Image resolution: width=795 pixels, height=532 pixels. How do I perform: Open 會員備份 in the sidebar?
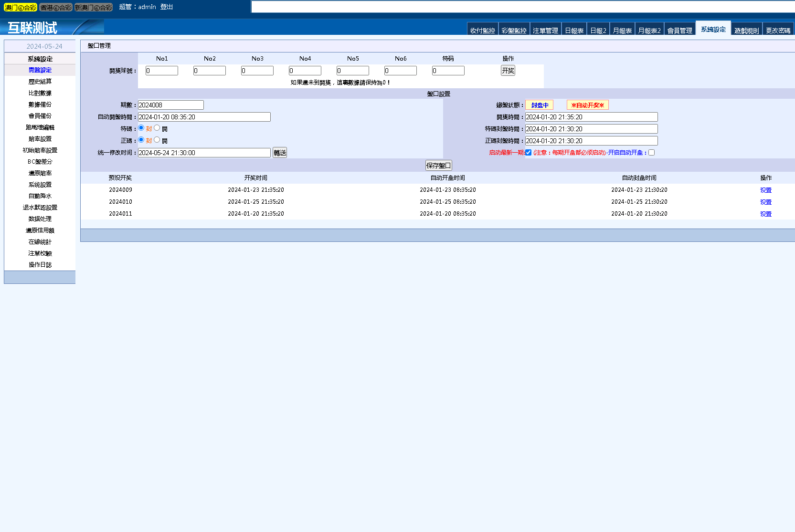(x=40, y=116)
